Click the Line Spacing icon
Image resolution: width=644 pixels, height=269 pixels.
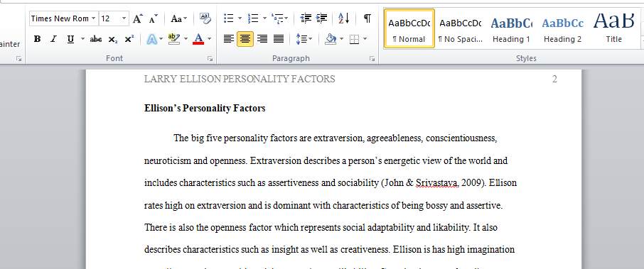[301, 39]
